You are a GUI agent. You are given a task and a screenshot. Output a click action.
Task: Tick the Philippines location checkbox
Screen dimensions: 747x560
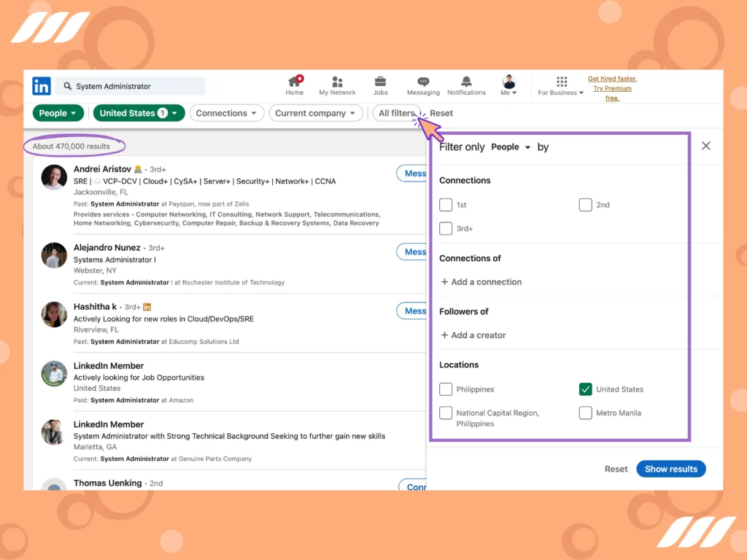click(446, 389)
